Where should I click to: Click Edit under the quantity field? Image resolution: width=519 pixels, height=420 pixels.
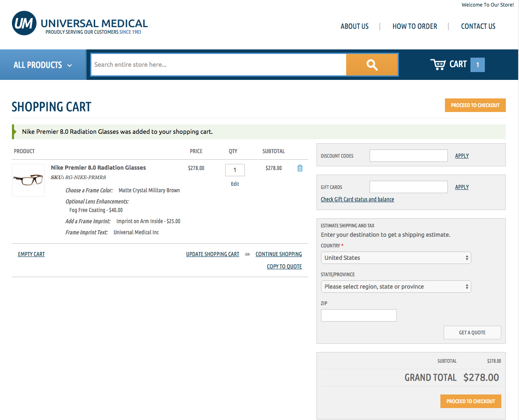pos(235,184)
